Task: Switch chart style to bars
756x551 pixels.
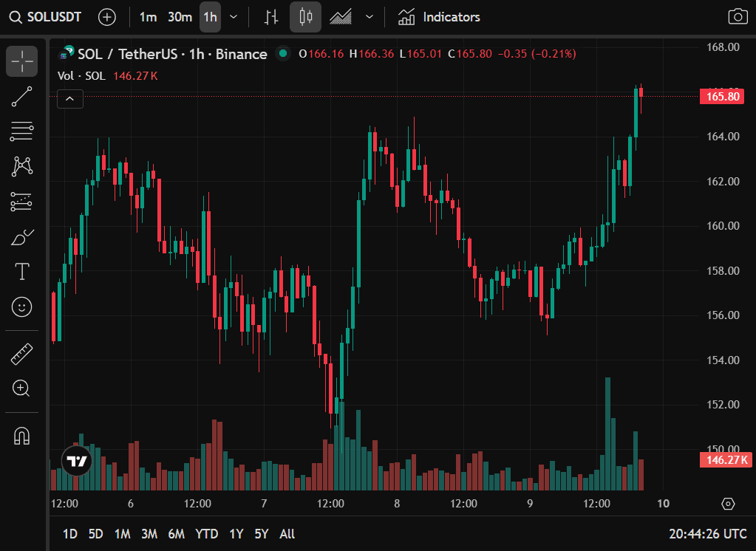Action: point(272,17)
